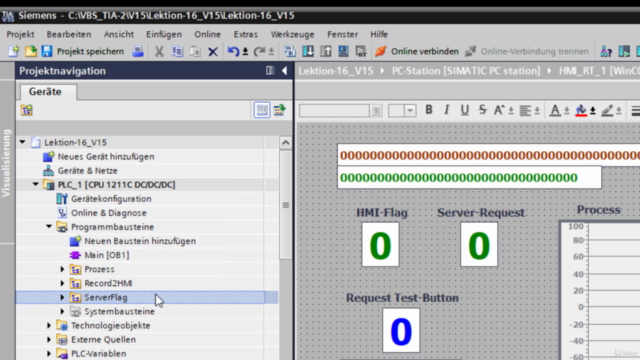Toggle italic formatting
This screenshot has height=360, width=640.
tap(447, 110)
